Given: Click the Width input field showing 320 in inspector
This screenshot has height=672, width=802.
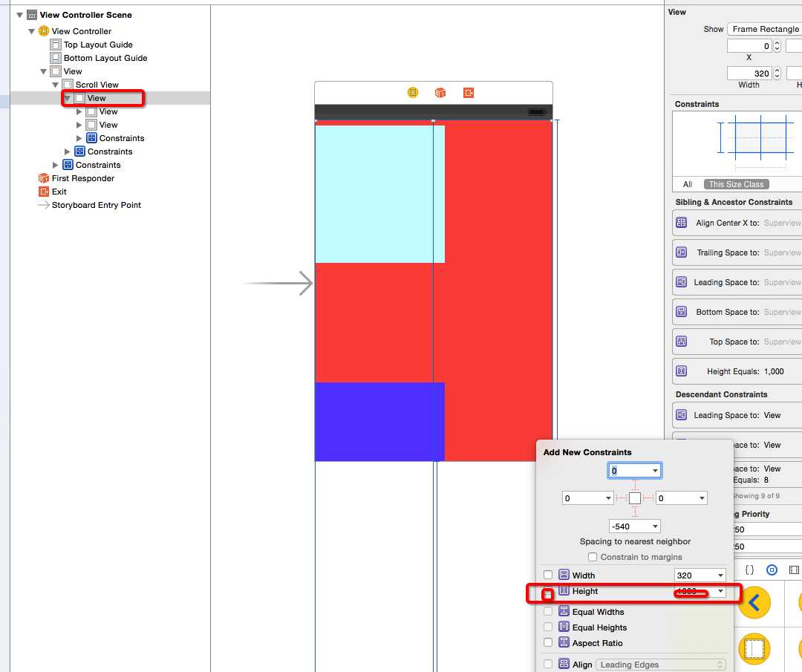Looking at the screenshot, I should [750, 73].
